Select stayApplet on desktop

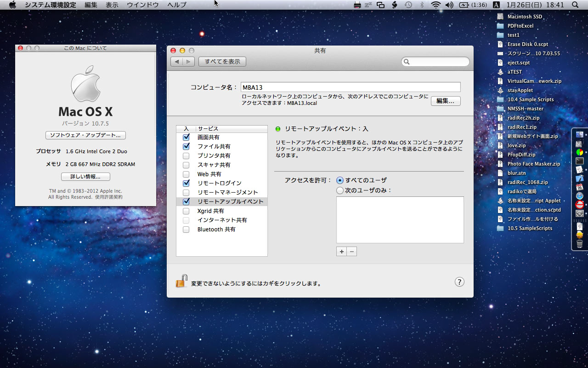pos(515,90)
